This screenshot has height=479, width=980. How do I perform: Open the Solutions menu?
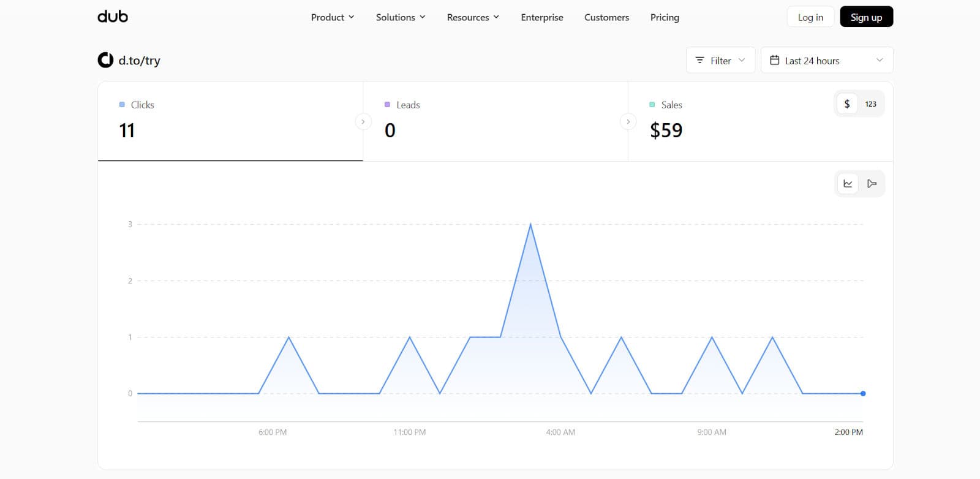401,17
